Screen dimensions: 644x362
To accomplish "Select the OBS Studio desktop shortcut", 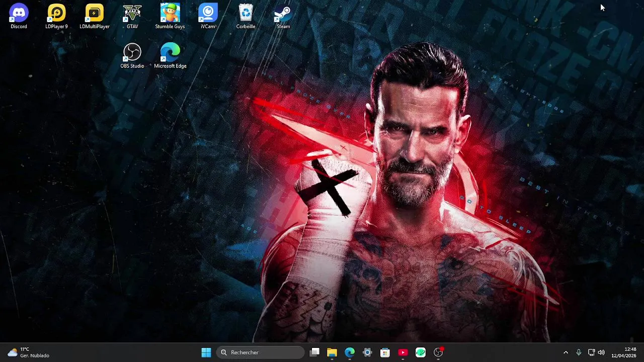I will click(x=132, y=56).
